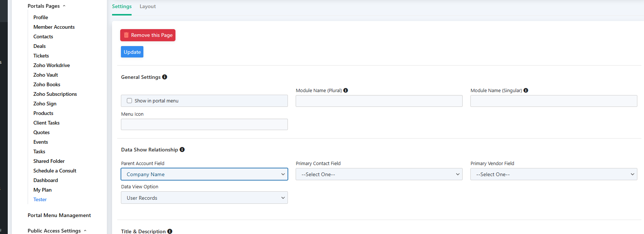Open the Primary Vendor Field dropdown
The image size is (644, 234).
(554, 174)
